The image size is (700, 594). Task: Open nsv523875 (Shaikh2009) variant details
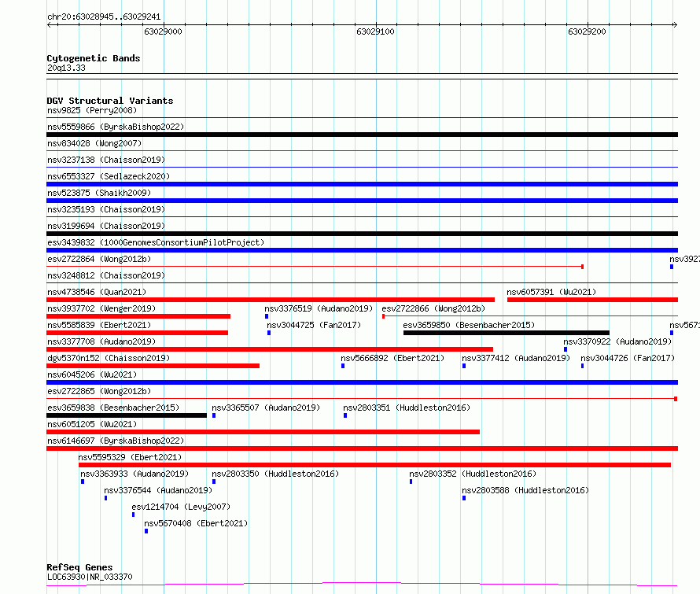click(x=99, y=193)
